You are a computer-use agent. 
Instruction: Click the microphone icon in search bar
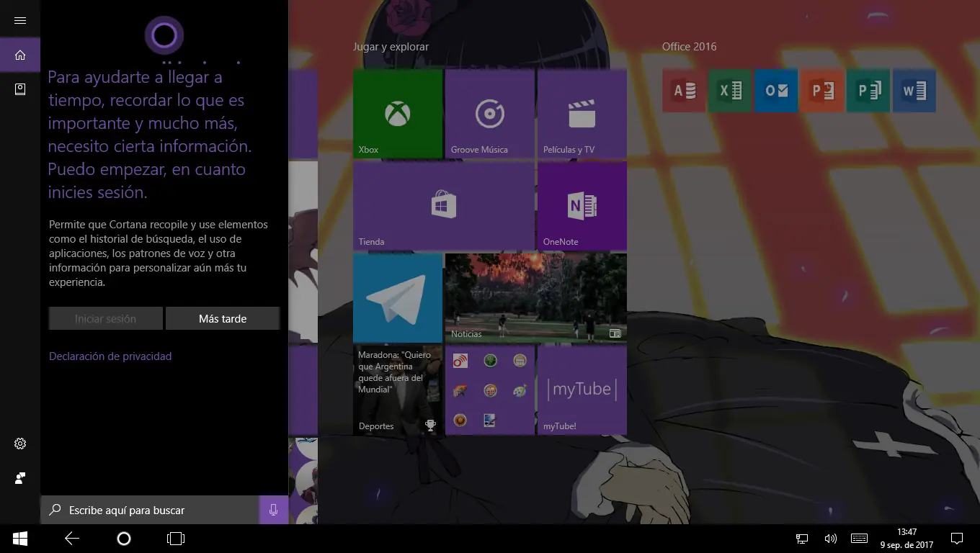[273, 510]
